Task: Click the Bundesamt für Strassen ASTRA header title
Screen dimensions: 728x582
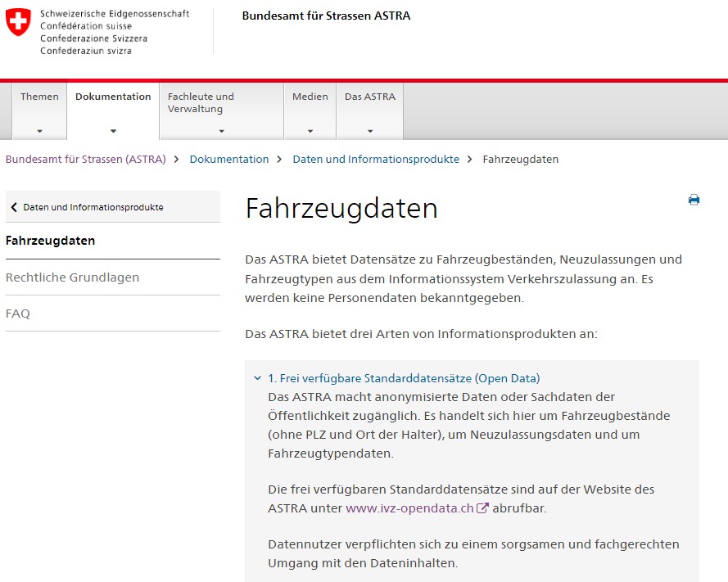Action: [x=327, y=16]
